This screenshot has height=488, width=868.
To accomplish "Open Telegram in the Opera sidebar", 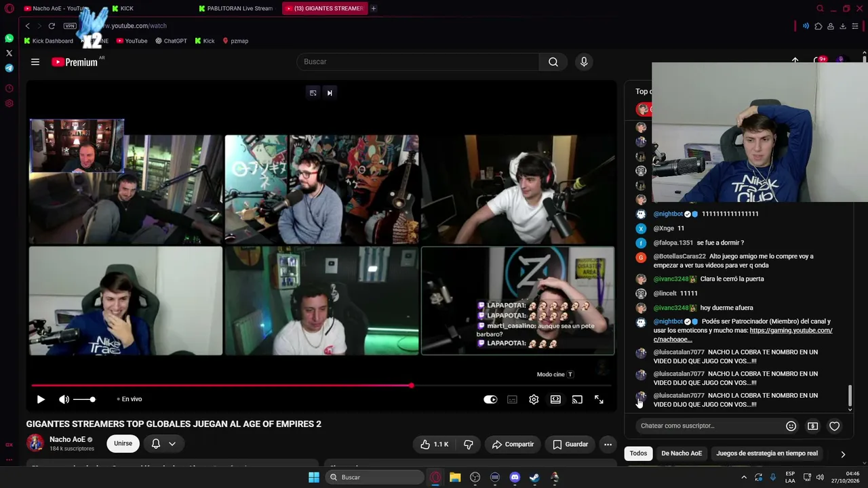I will pos(9,68).
